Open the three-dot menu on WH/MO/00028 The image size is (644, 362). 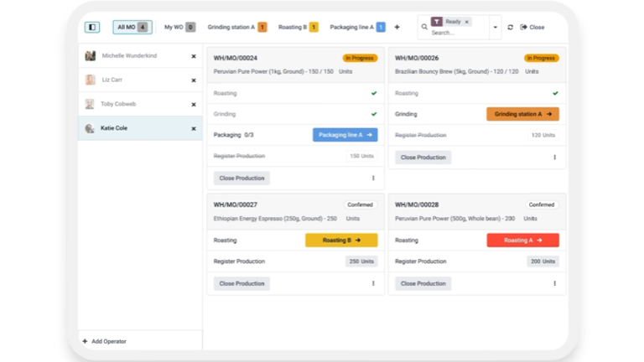[x=554, y=283]
